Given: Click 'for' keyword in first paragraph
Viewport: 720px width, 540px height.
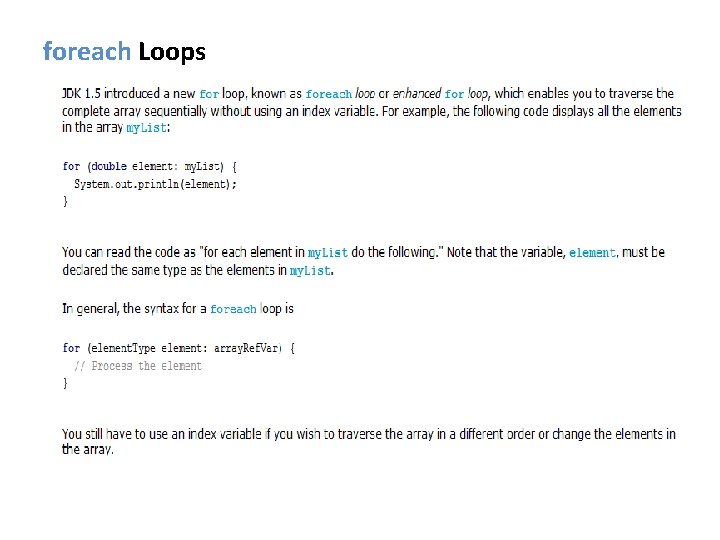Looking at the screenshot, I should pyautogui.click(x=209, y=94).
